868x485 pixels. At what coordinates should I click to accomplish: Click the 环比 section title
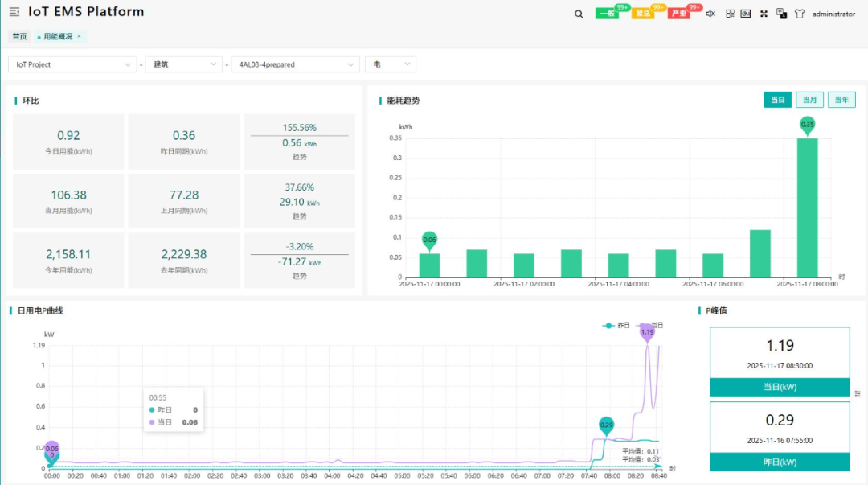31,101
